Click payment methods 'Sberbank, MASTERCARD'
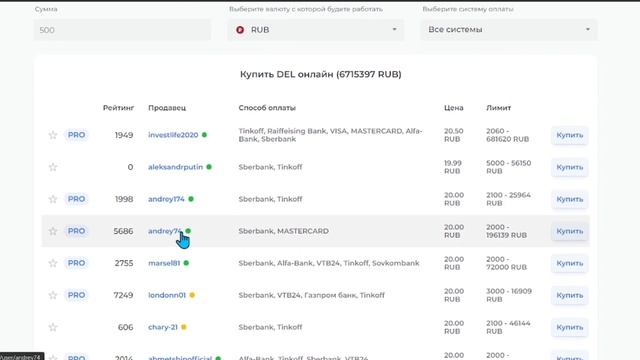640x360 pixels. tap(283, 231)
